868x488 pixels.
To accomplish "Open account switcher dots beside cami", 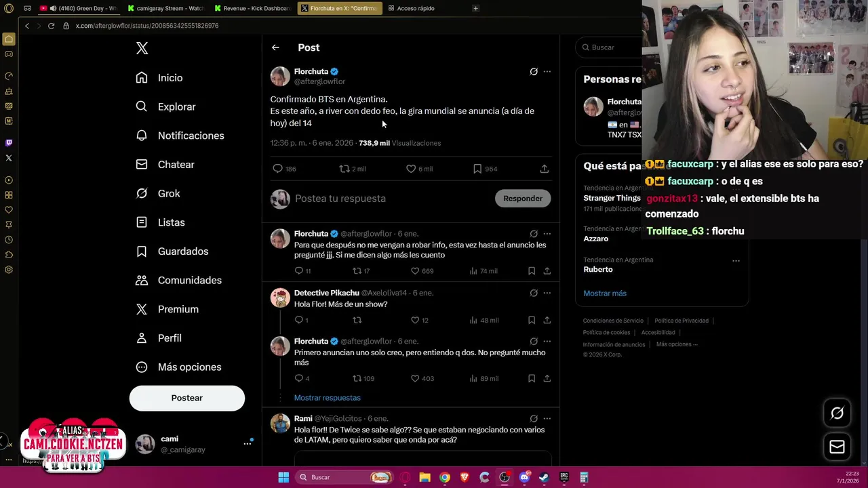I will tap(248, 443).
